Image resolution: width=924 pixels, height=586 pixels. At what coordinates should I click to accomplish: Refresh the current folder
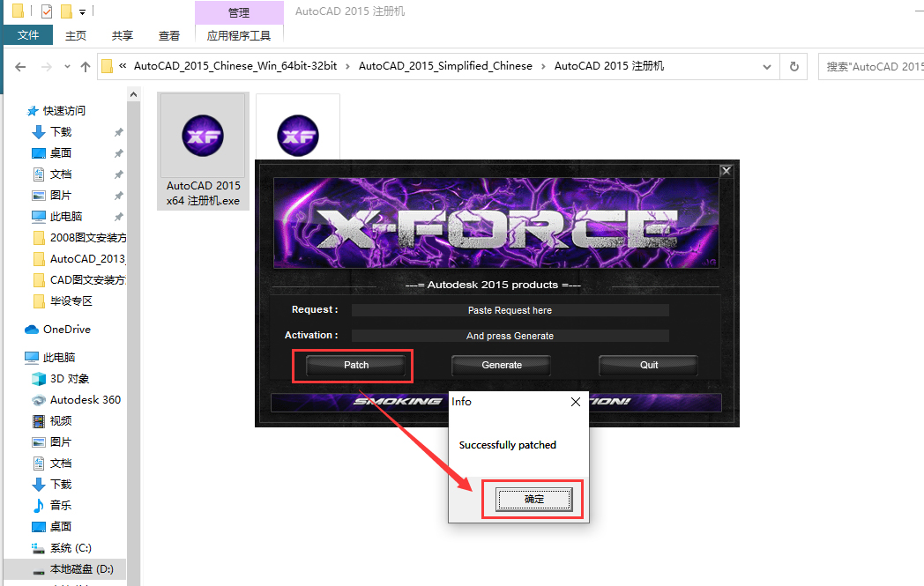[x=794, y=67]
